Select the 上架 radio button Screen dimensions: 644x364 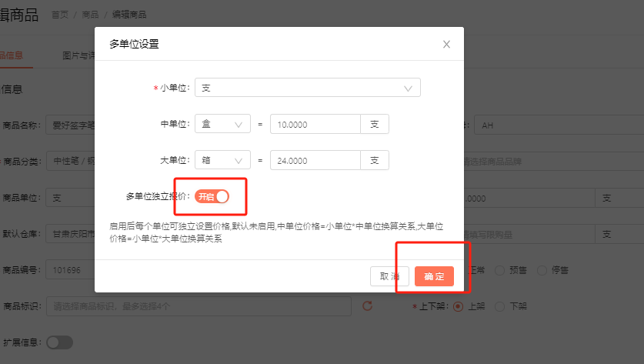click(459, 306)
